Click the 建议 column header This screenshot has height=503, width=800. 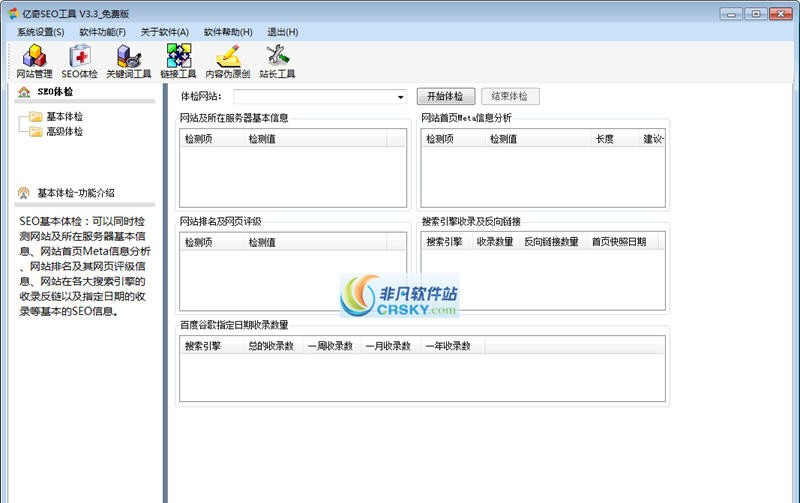click(x=652, y=139)
